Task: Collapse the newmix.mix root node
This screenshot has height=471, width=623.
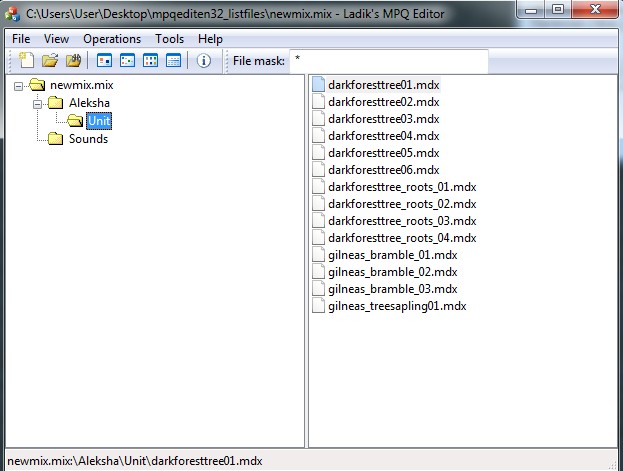Action: (18, 86)
